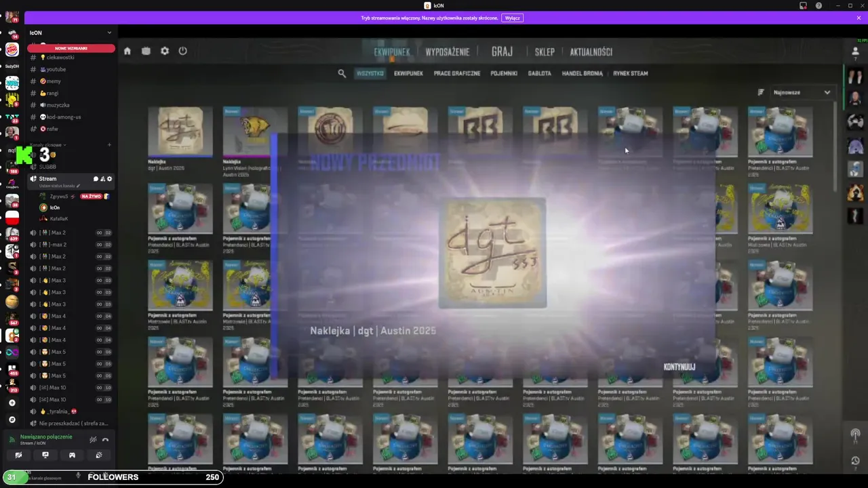Open the kod-among-us channel

click(71, 117)
